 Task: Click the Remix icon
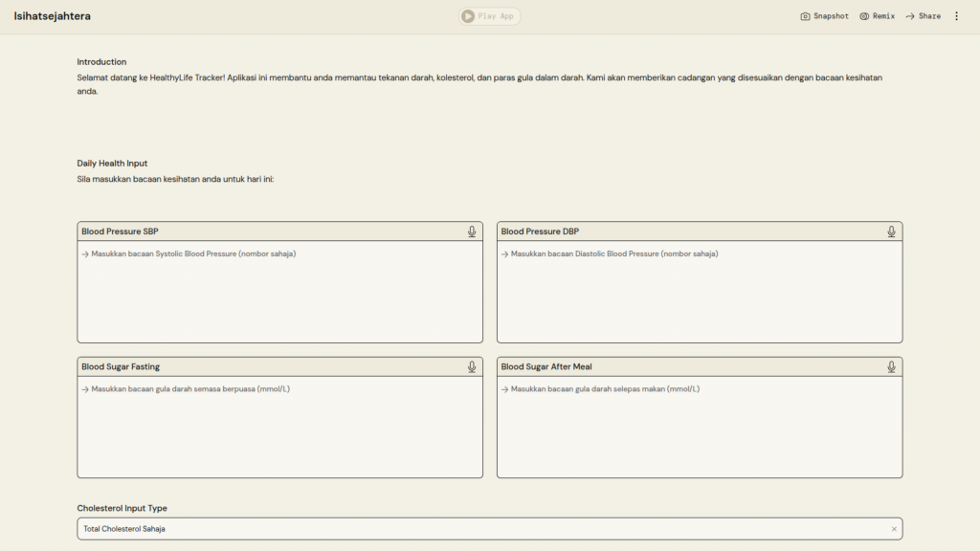pyautogui.click(x=864, y=16)
